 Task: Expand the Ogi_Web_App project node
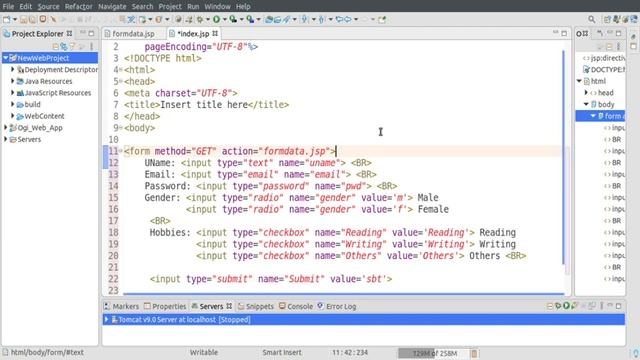[x=5, y=127]
